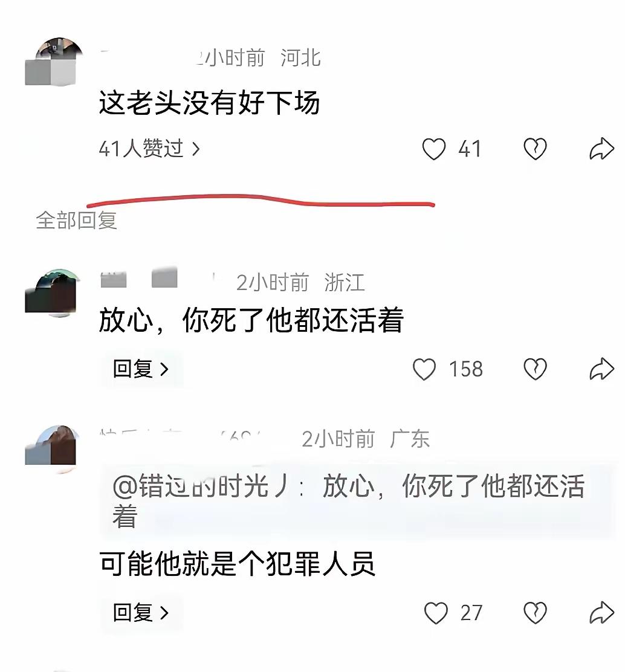This screenshot has width=625, height=672.
Task: Share the comment '这老头没有好下场'
Action: point(602,149)
